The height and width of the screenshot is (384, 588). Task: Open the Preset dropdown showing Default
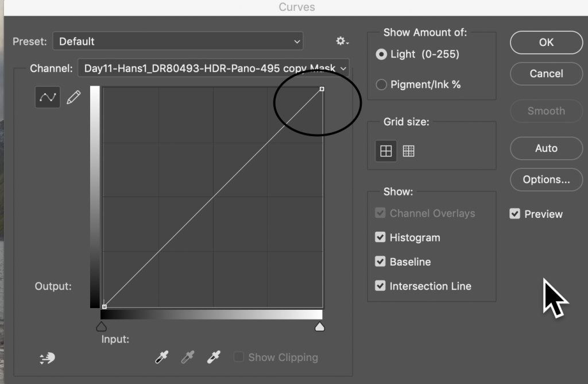(x=178, y=41)
